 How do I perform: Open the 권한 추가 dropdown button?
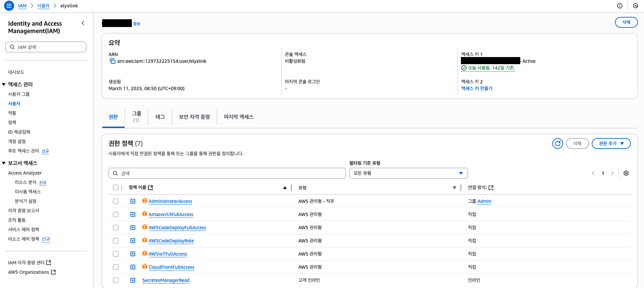(x=611, y=143)
